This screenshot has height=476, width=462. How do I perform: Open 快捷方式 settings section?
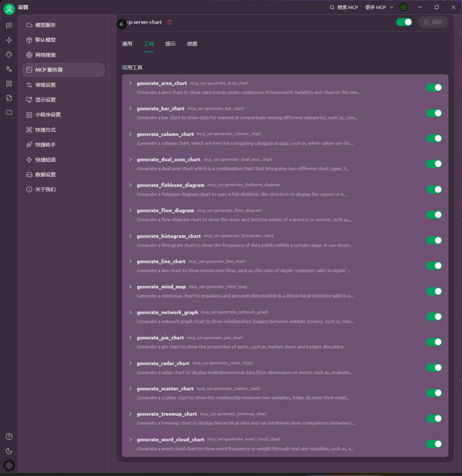coord(63,130)
